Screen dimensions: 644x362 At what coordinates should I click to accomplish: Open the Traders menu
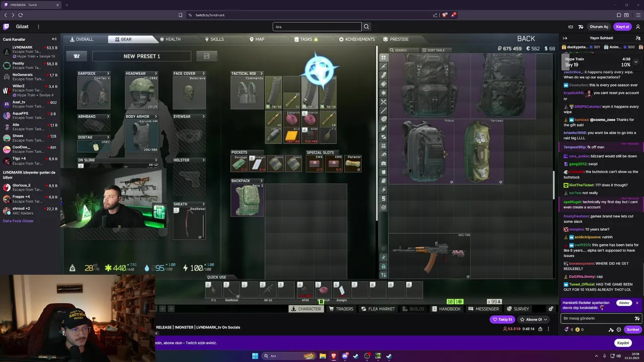tap(341, 309)
